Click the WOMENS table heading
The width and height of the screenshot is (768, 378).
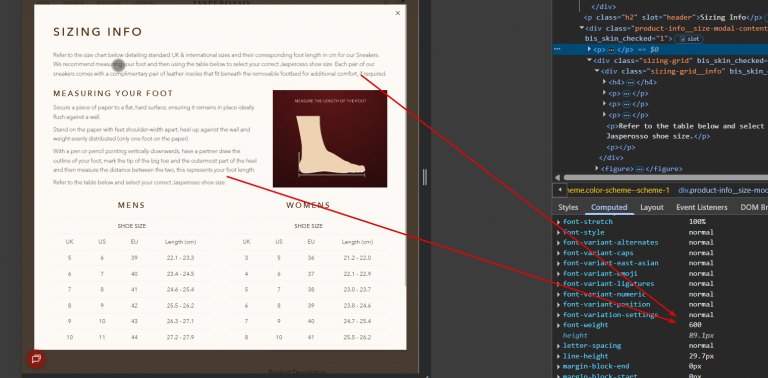click(x=308, y=206)
